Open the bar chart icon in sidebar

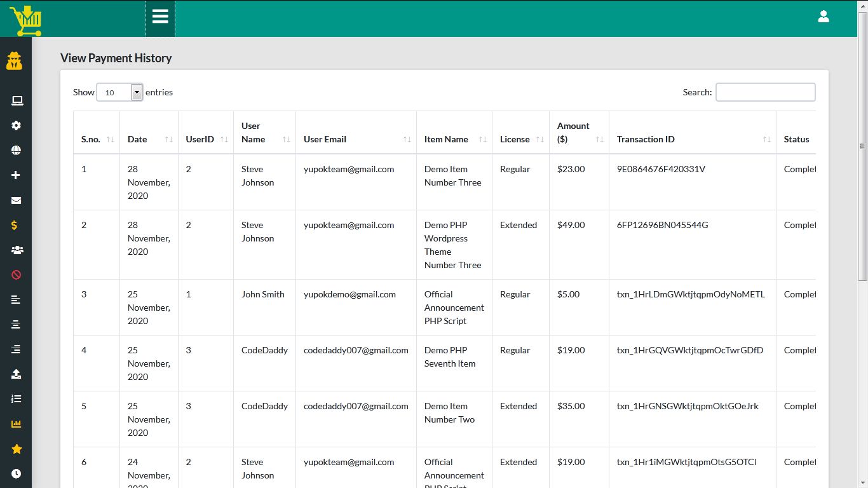17,424
